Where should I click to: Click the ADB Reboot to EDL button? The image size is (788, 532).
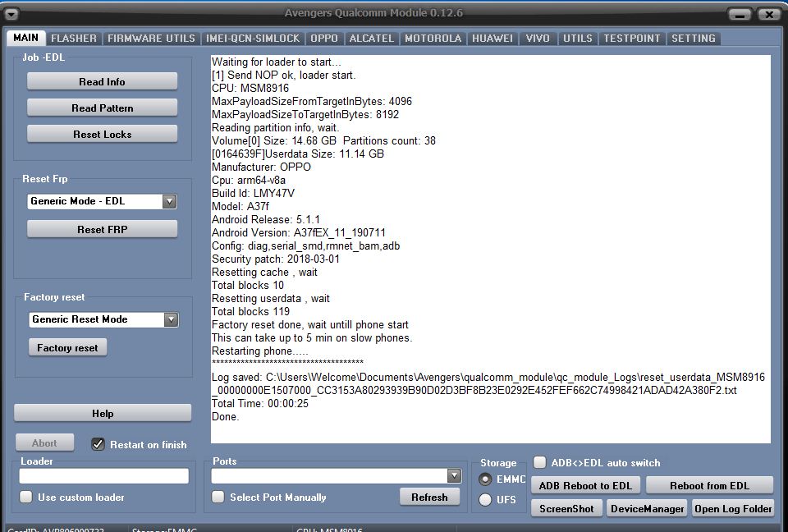coord(585,486)
